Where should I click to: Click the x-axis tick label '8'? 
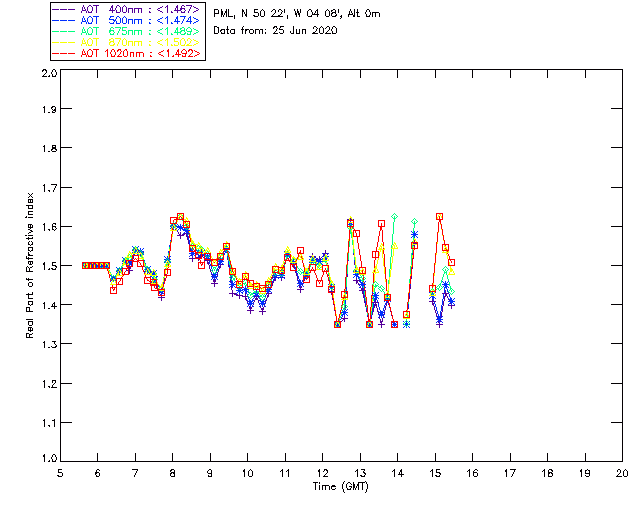point(173,473)
